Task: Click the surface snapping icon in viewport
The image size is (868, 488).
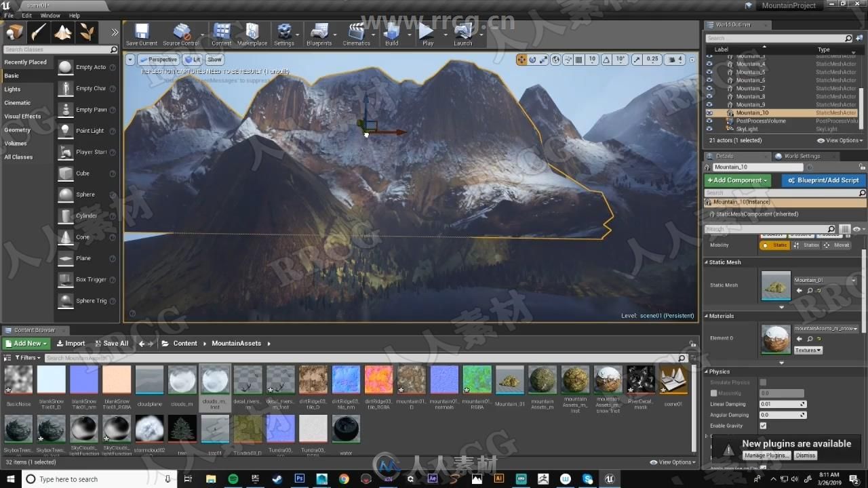Action: pyautogui.click(x=568, y=60)
